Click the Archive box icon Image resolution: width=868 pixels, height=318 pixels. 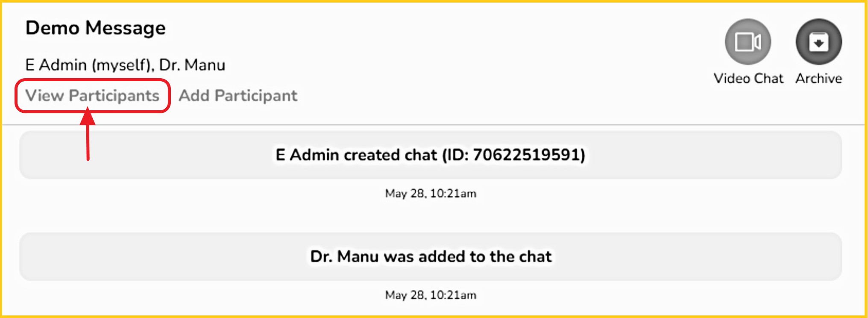point(818,41)
